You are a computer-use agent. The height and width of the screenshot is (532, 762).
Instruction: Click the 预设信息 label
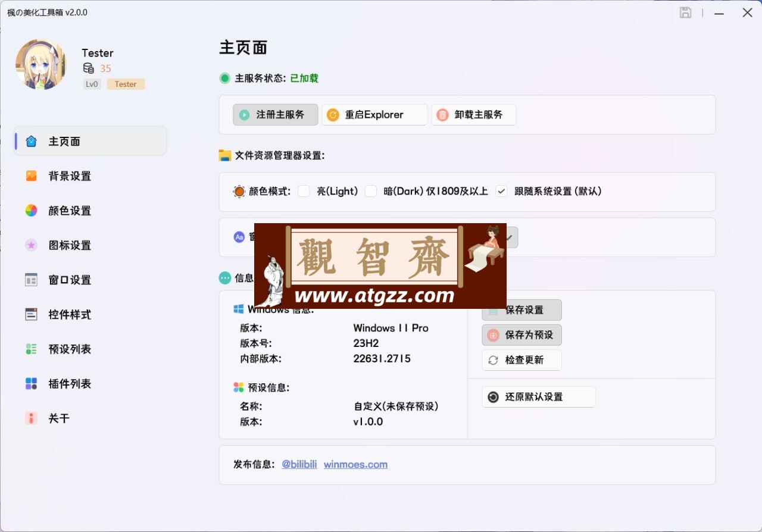pyautogui.click(x=269, y=387)
